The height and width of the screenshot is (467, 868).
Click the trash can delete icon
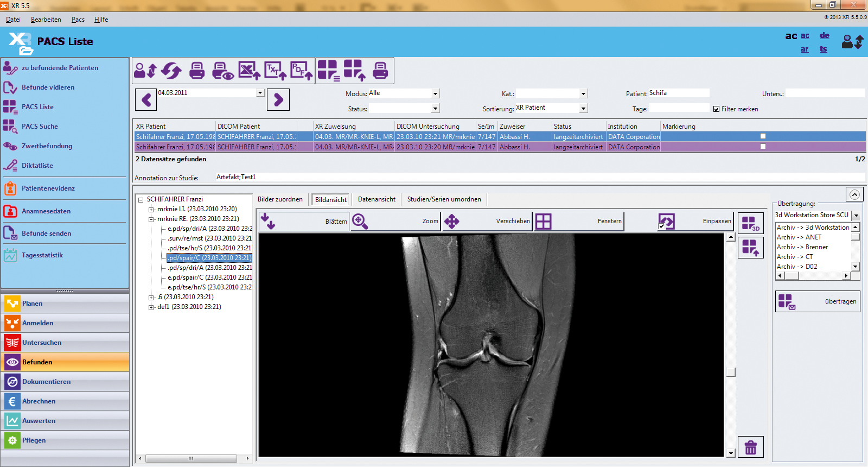coord(750,447)
